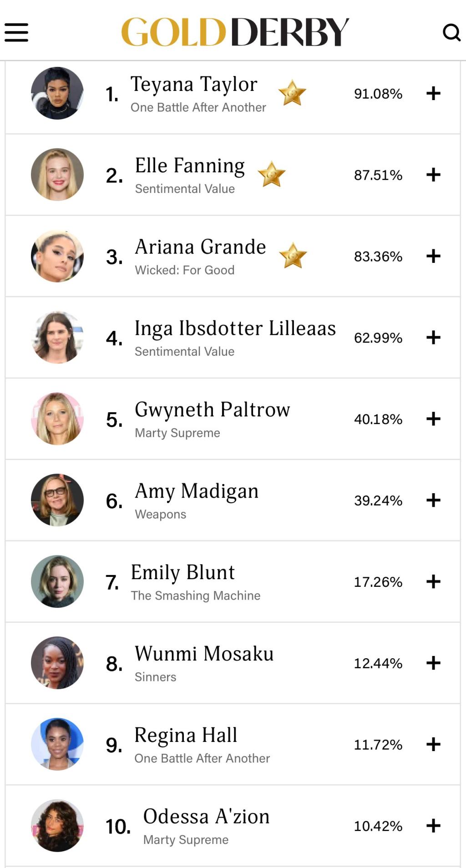Expand Inga Ibsdotter Lilleaas details
The image size is (466, 868).
coord(433,338)
